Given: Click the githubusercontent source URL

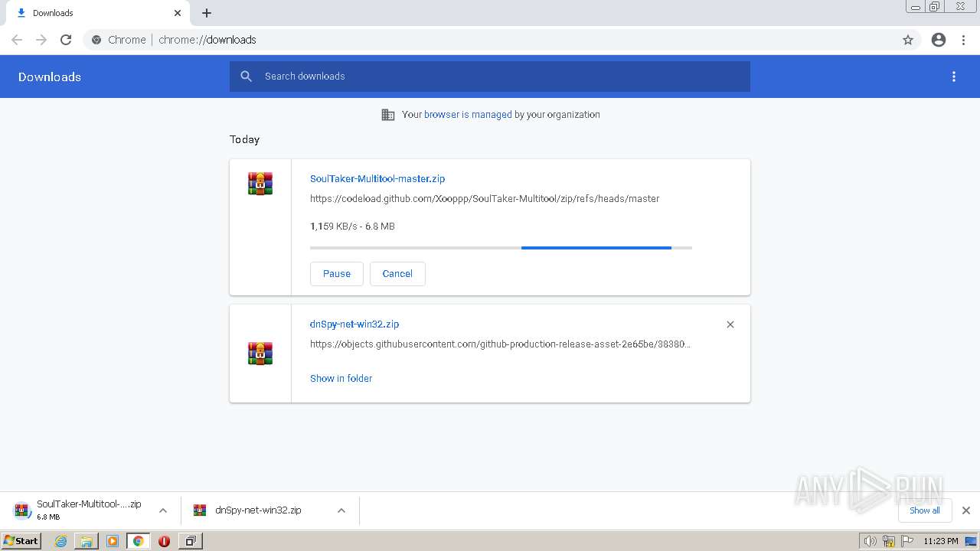Looking at the screenshot, I should tap(501, 344).
